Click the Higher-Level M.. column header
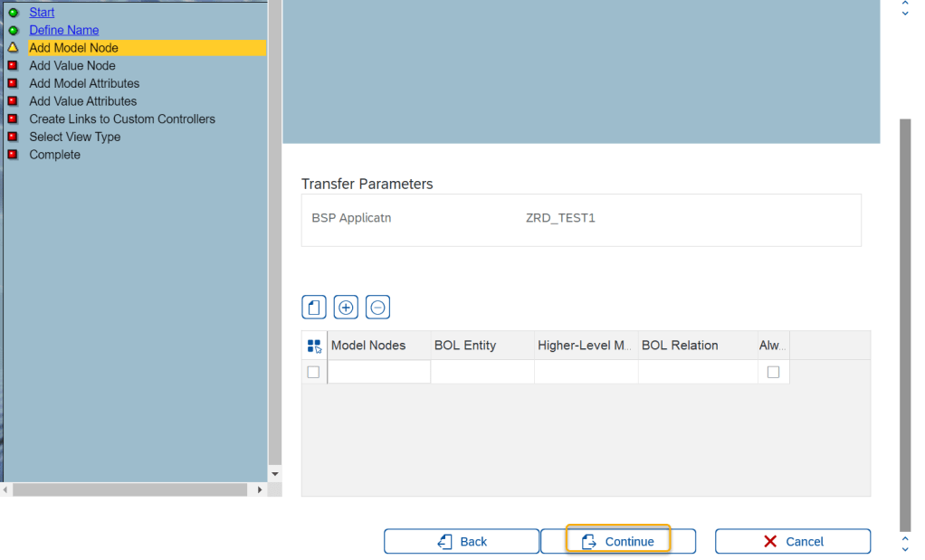The height and width of the screenshot is (560, 925). tap(586, 346)
